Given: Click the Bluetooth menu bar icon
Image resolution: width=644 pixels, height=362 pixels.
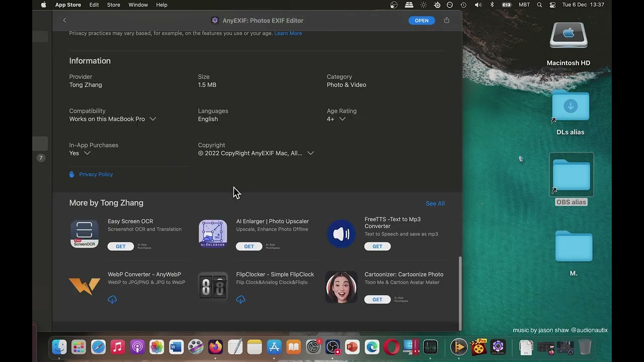Looking at the screenshot, I should click(x=492, y=5).
